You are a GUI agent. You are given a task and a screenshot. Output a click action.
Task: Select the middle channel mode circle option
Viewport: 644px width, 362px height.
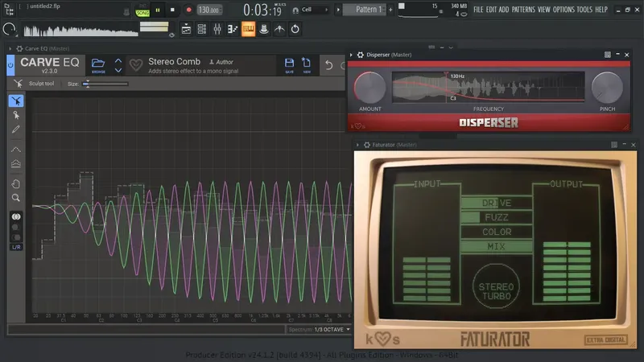coord(15,227)
